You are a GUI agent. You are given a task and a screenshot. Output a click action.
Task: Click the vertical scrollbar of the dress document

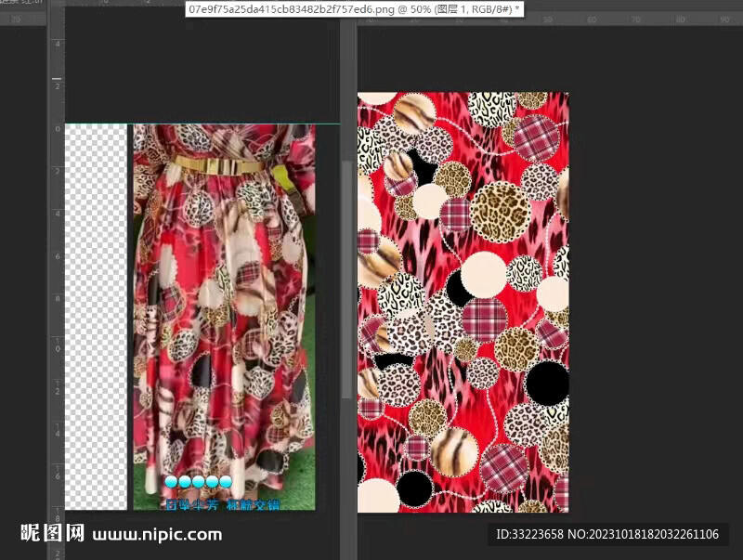point(348,279)
